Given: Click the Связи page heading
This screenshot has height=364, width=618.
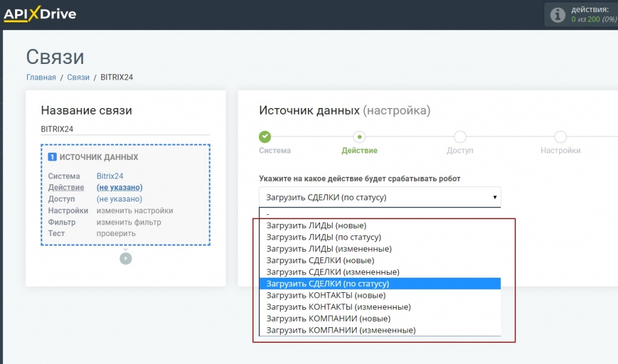Looking at the screenshot, I should [x=55, y=57].
